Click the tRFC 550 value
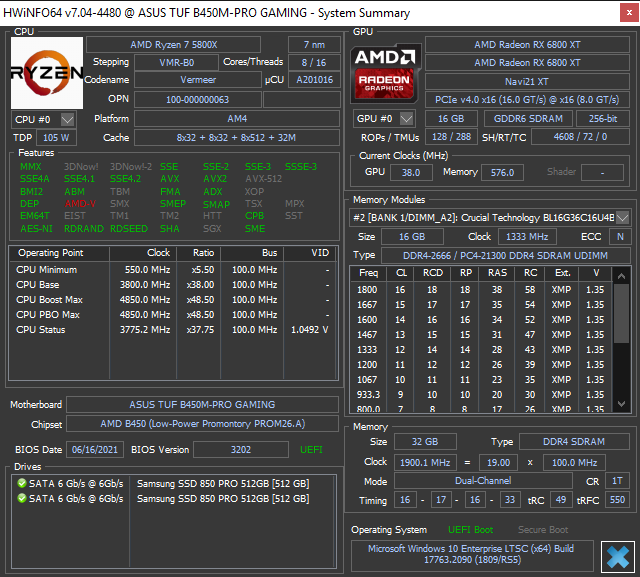Image resolution: width=640 pixels, height=577 pixels. point(617,499)
